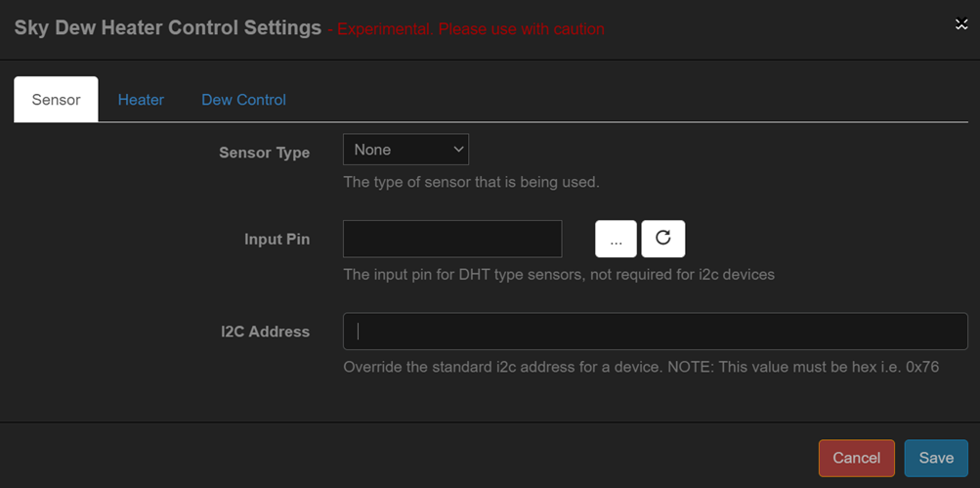980x488 pixels.
Task: Click the Input Pin label
Action: (x=277, y=240)
